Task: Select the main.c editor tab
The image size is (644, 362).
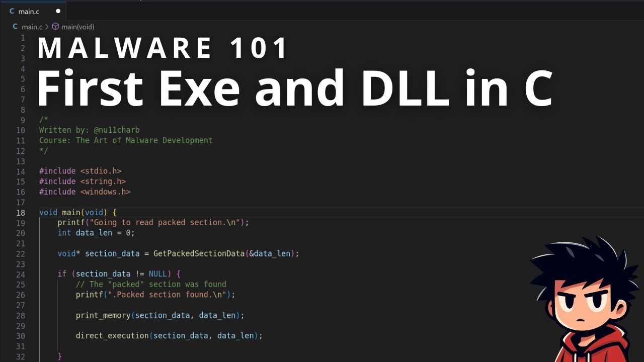Action: (34, 11)
